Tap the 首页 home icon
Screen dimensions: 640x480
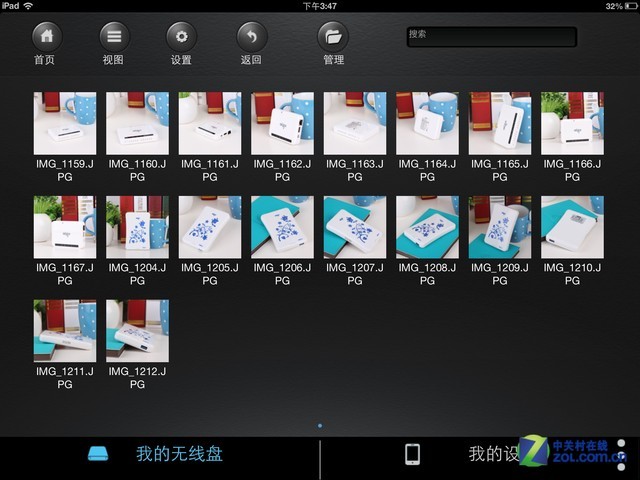point(46,37)
